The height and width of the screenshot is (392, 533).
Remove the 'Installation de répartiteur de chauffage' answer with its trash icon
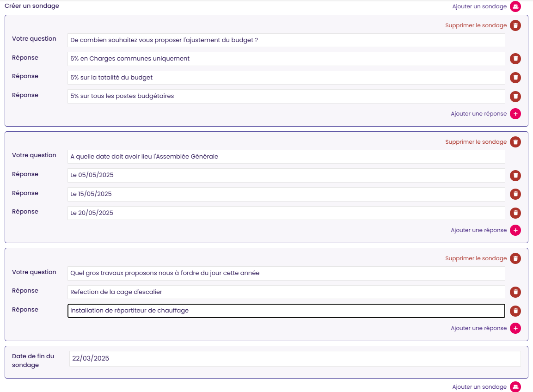tap(515, 311)
